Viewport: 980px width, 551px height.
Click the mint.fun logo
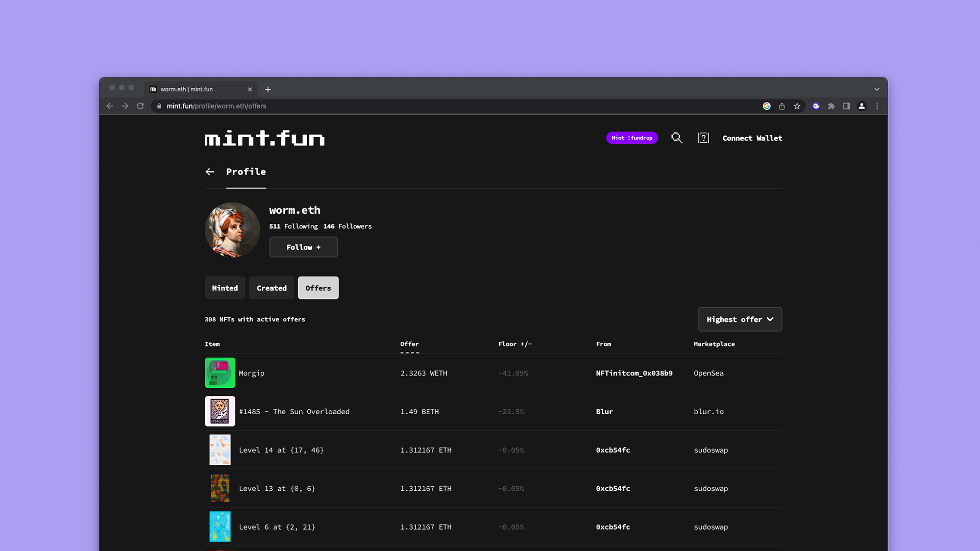264,138
